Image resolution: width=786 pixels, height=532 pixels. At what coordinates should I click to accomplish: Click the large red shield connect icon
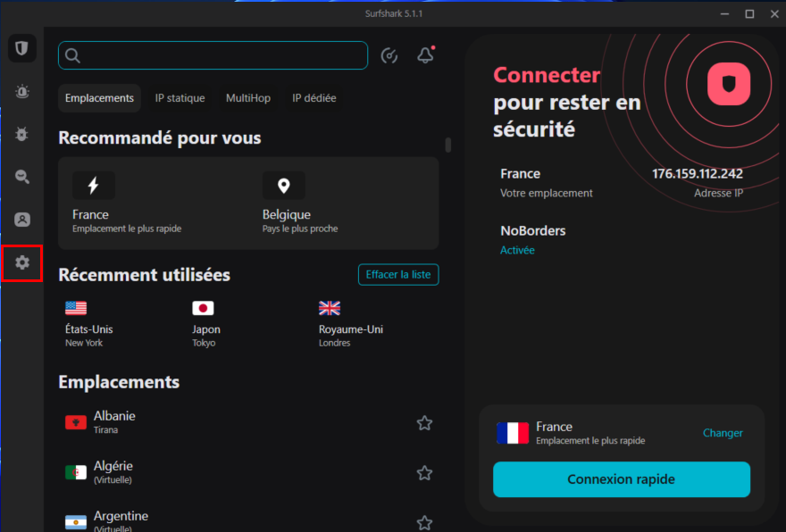pyautogui.click(x=729, y=84)
